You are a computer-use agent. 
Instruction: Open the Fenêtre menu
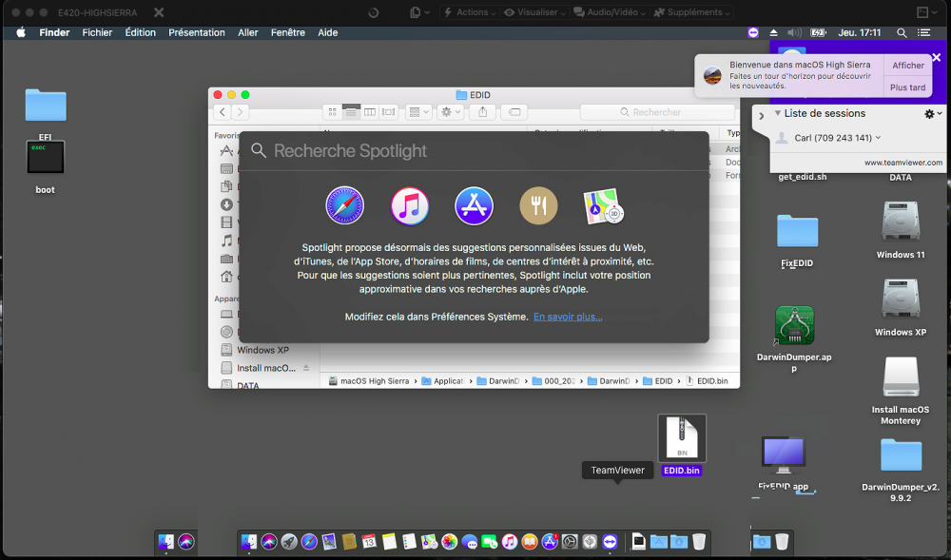(287, 32)
